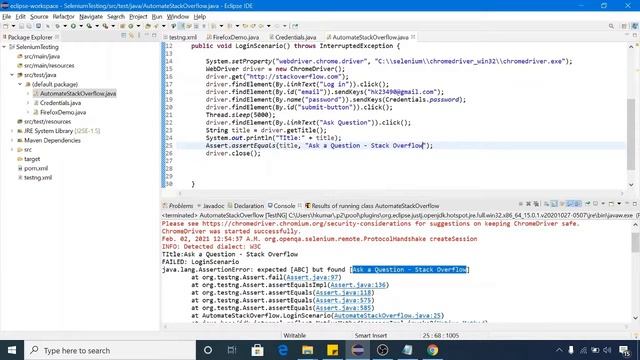Screen dimensions: 640x360
Task: Click the Open Type folder icon
Action: coord(148,26)
